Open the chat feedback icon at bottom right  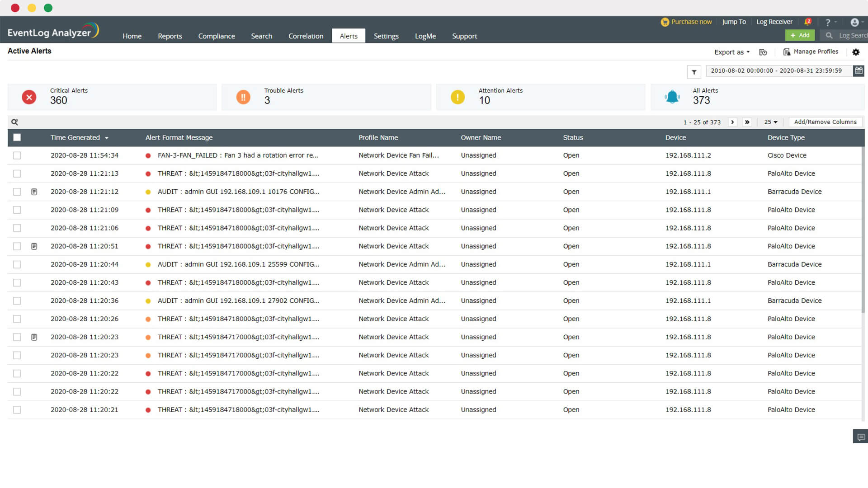tap(861, 437)
